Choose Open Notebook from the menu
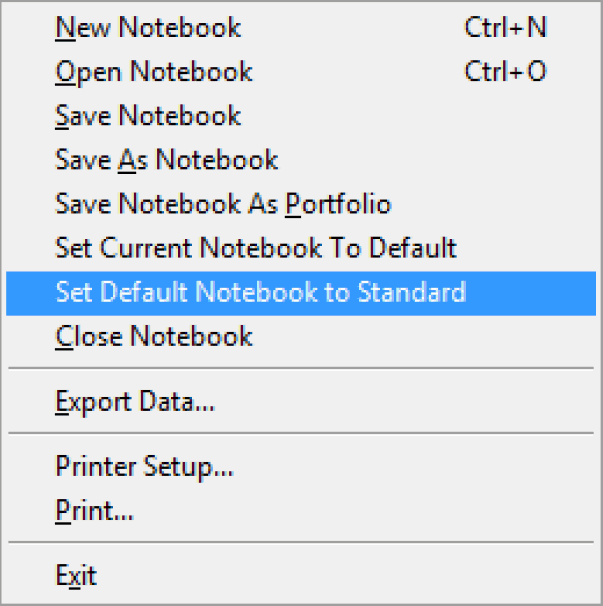603x606 pixels. click(154, 72)
